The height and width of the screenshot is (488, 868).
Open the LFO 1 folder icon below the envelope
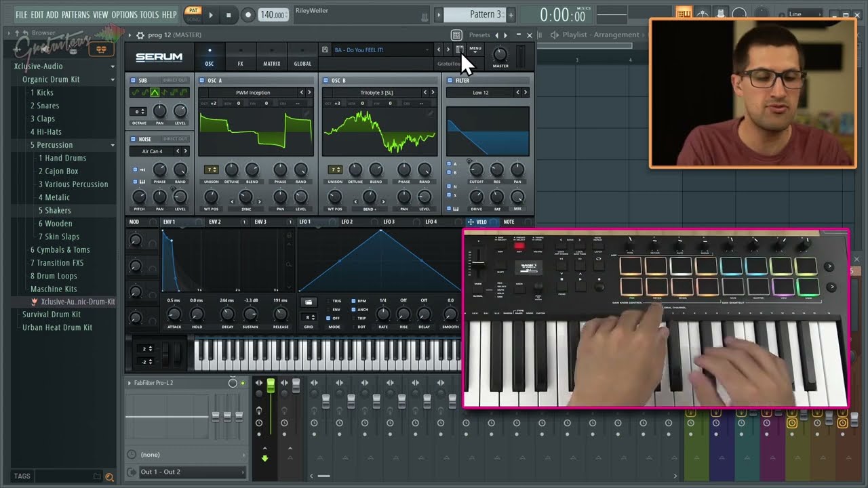tap(308, 301)
